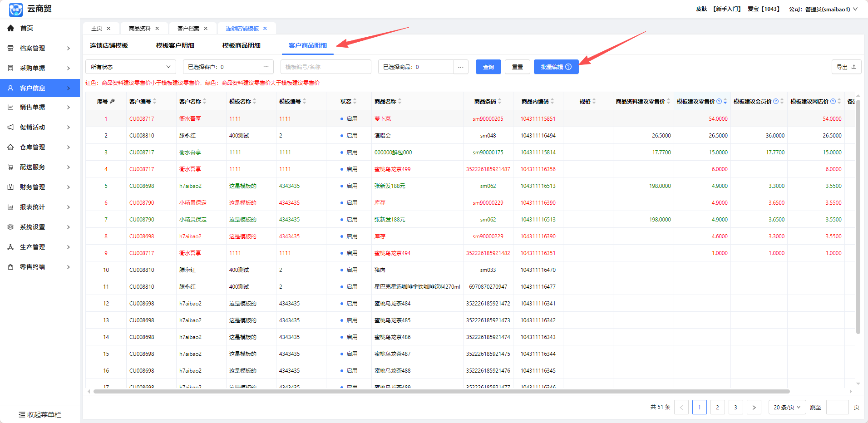Viewport: 868px width, 423px height.
Task: Switch to the 连锁店铺模板 sub-tab
Action: click(x=109, y=45)
